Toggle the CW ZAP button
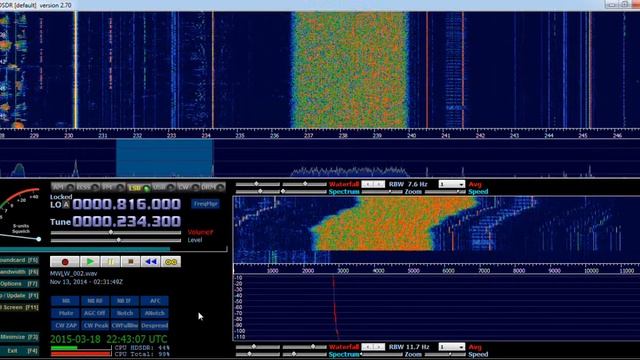This screenshot has width=640, height=360. pos(65,325)
